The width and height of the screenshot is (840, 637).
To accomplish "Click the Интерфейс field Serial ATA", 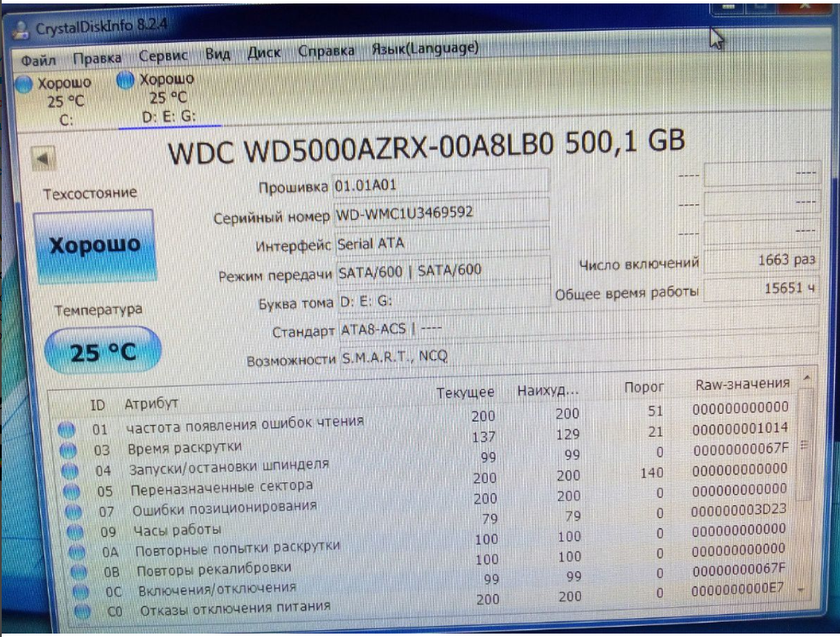I will [x=443, y=243].
